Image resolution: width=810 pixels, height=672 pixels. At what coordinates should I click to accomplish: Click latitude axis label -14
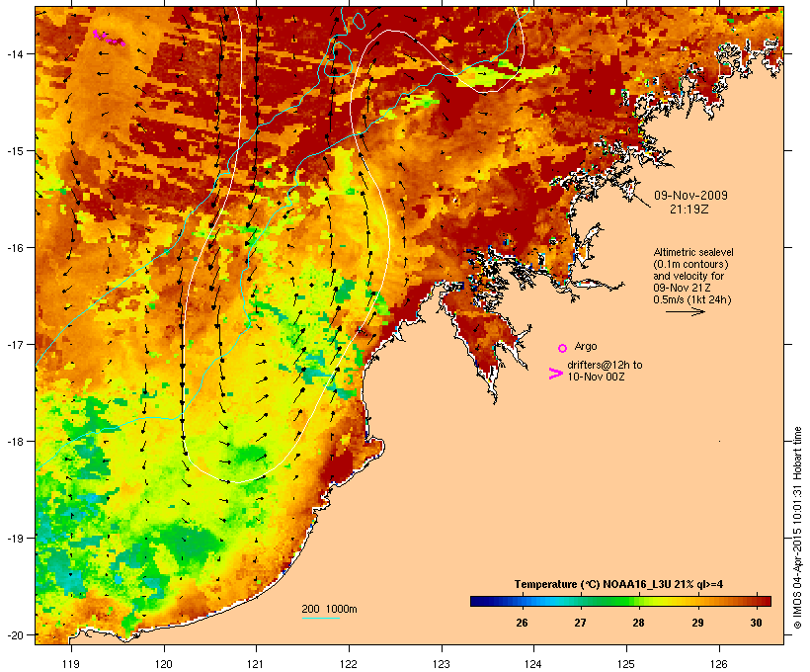click(x=14, y=53)
